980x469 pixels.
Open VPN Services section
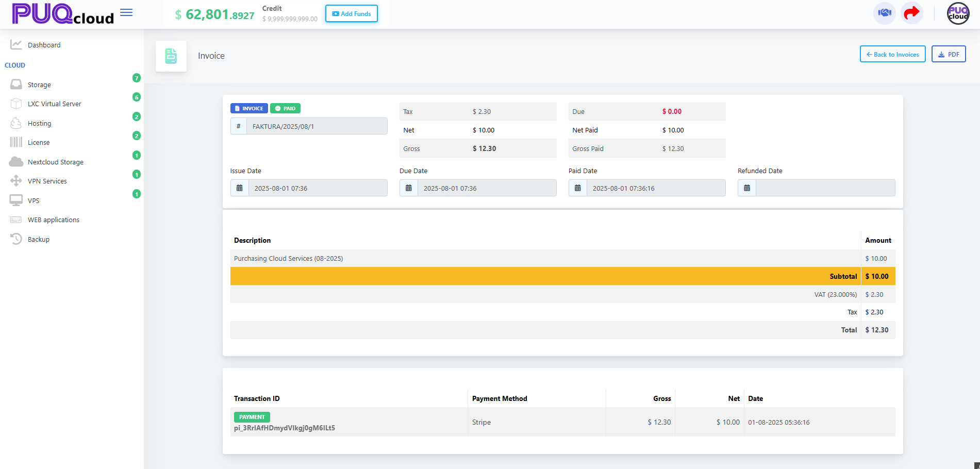pyautogui.click(x=47, y=181)
